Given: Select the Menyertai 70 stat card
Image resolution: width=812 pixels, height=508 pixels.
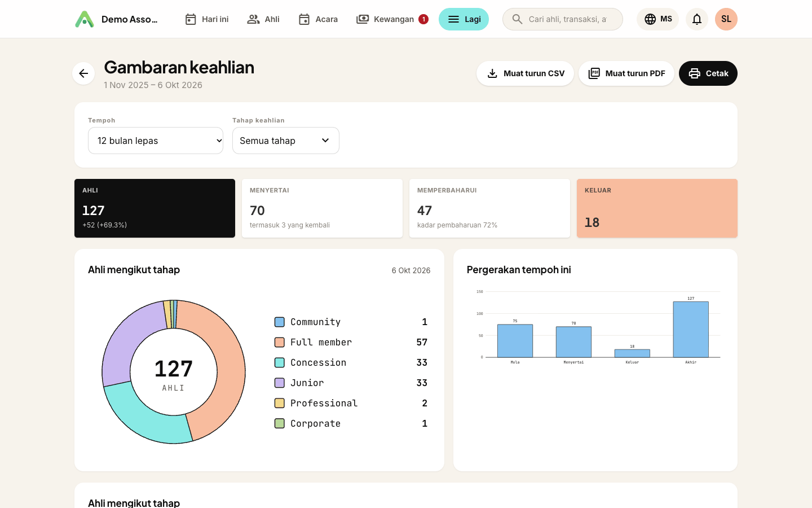Looking at the screenshot, I should (x=322, y=208).
